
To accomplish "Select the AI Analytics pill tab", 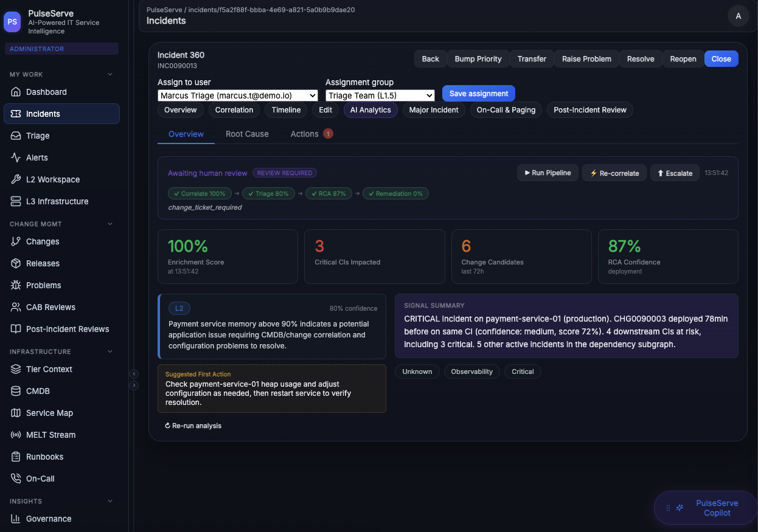I will 370,110.
